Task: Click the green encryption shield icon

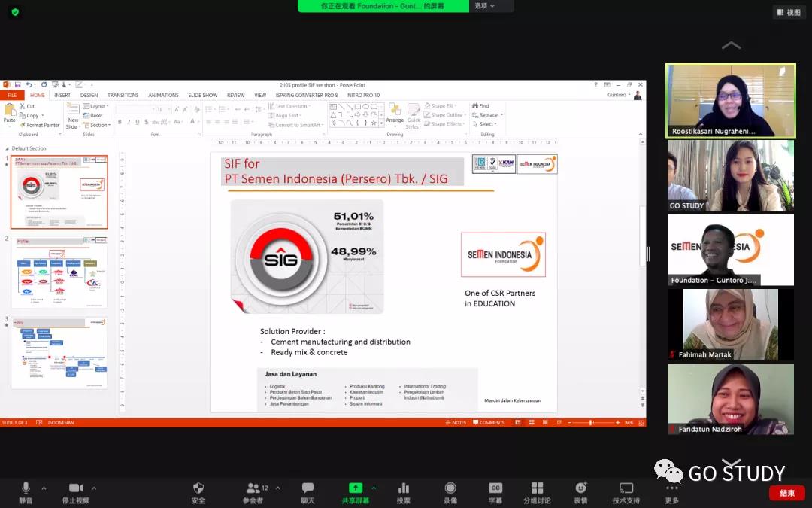Action: pyautogui.click(x=15, y=12)
